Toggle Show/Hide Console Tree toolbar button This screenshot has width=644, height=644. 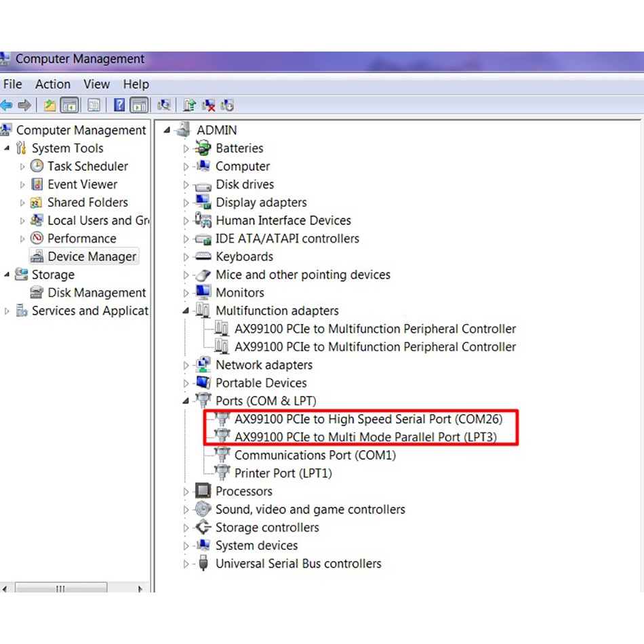pos(69,105)
